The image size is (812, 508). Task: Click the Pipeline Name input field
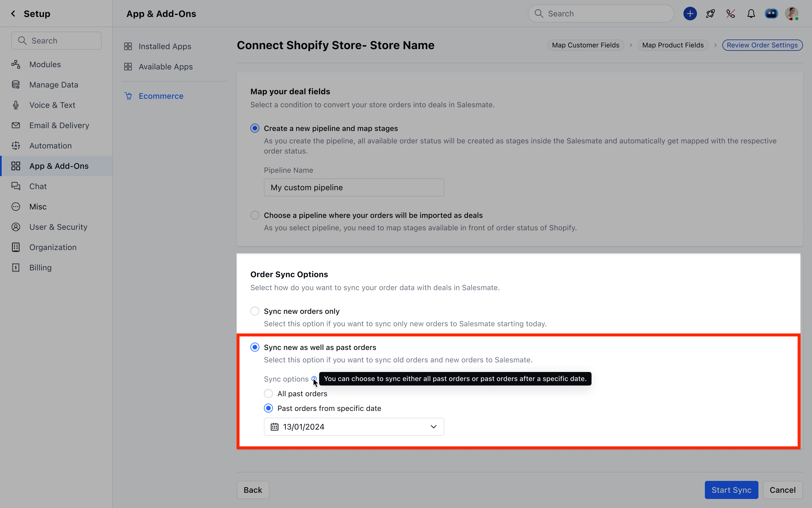(x=354, y=187)
